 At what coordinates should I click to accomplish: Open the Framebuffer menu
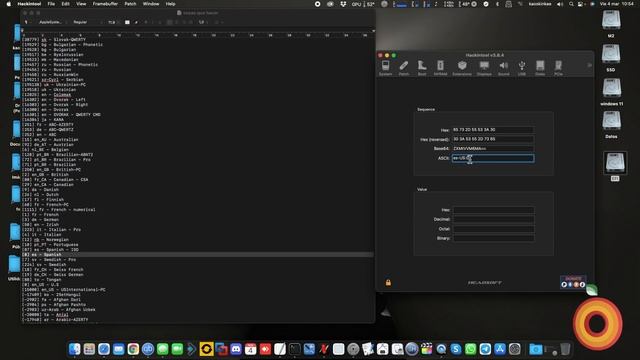[105, 4]
